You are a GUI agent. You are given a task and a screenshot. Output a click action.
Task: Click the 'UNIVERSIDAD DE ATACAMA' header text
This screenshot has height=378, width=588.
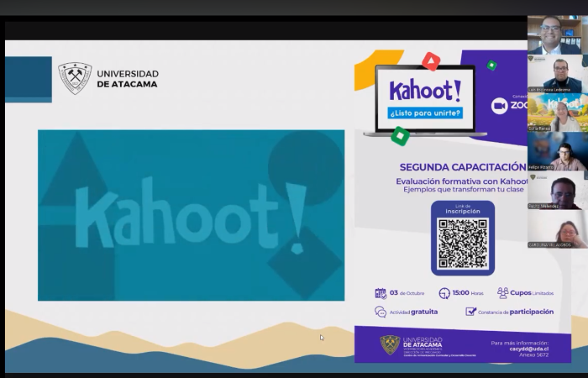tap(128, 79)
